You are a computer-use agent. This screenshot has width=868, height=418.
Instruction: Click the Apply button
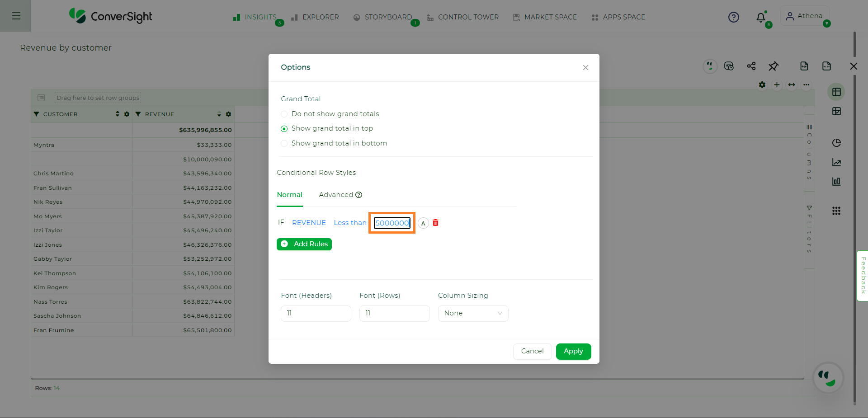(x=573, y=351)
